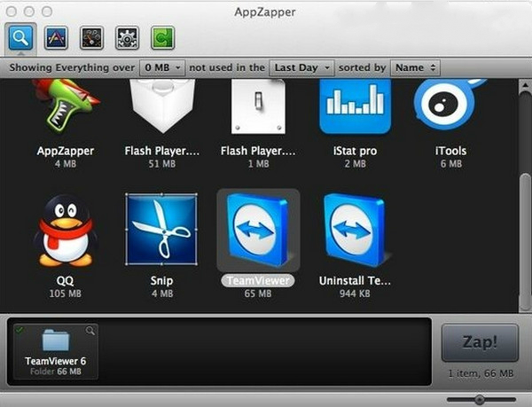Select the iTools app icon

450,105
